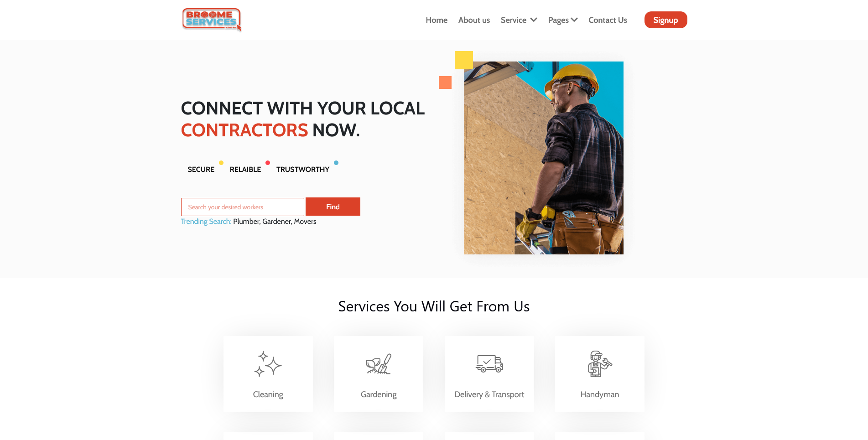Select the Handyman worker icon
This screenshot has width=868, height=440.
(x=600, y=364)
